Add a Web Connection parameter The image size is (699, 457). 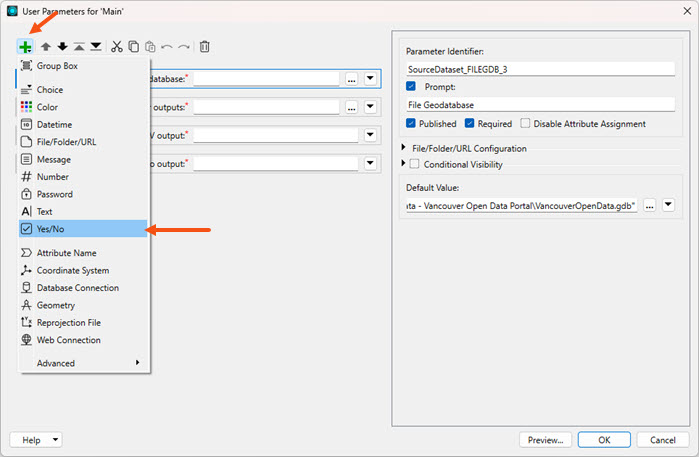(x=82, y=340)
